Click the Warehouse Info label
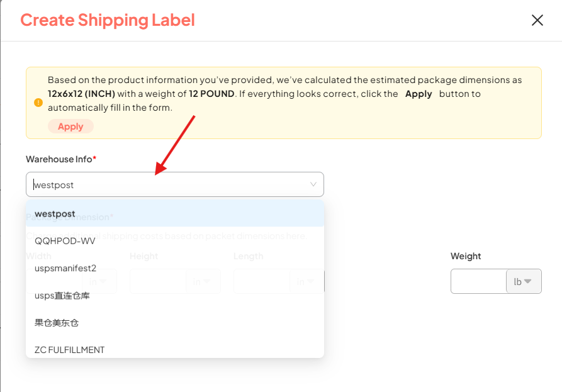The image size is (562, 392). click(59, 159)
